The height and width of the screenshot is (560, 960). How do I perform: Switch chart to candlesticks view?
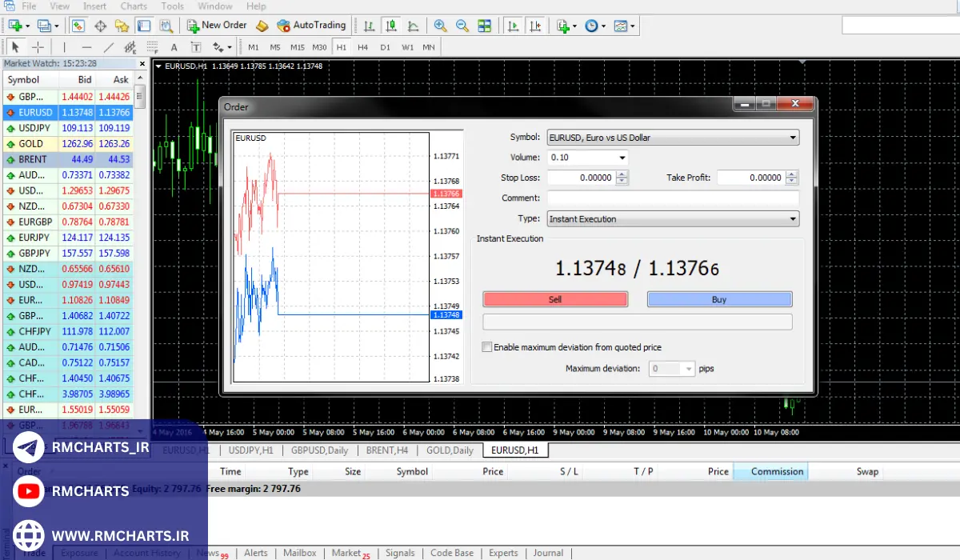(390, 26)
